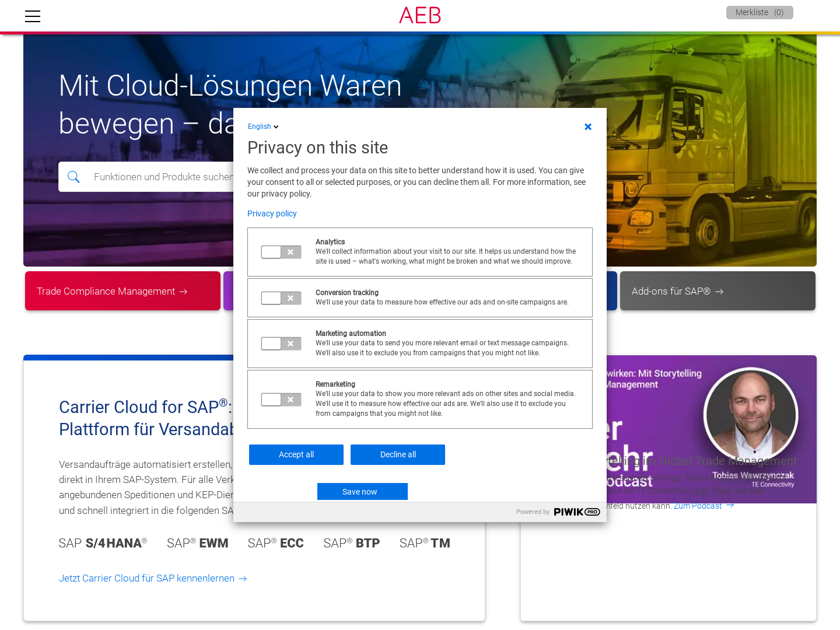Screen dimensions: 840x630
Task: Click the SAP BTP logo
Action: pyautogui.click(x=352, y=543)
